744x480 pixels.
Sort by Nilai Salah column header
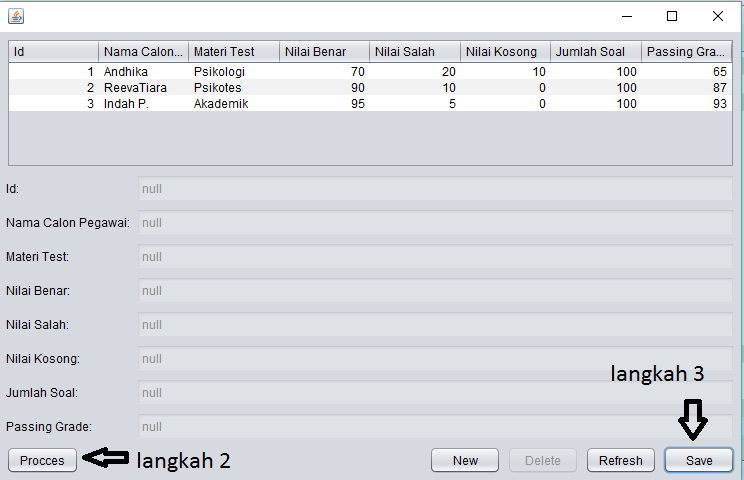pos(415,52)
